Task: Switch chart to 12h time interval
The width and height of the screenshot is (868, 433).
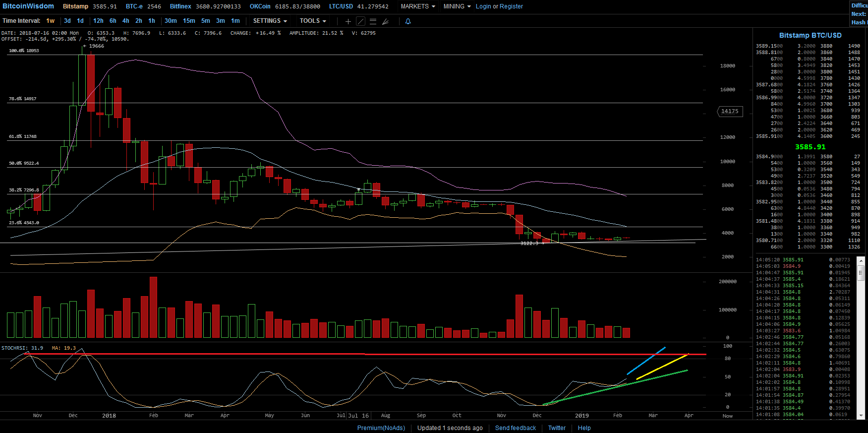Action: pos(98,21)
